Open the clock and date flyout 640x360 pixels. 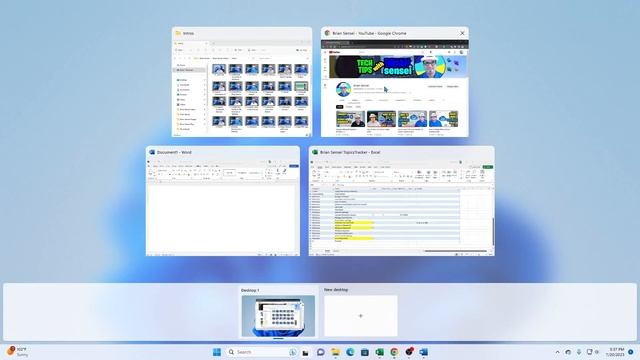616,352
